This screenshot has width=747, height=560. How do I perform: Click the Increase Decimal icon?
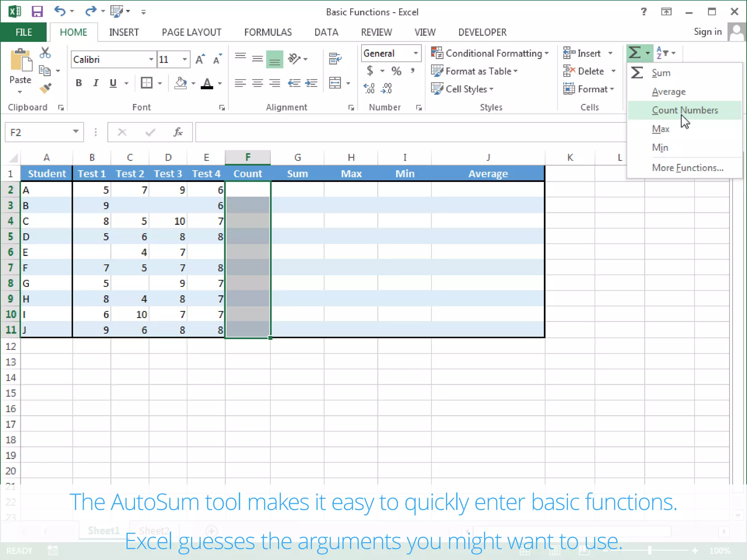click(x=369, y=88)
